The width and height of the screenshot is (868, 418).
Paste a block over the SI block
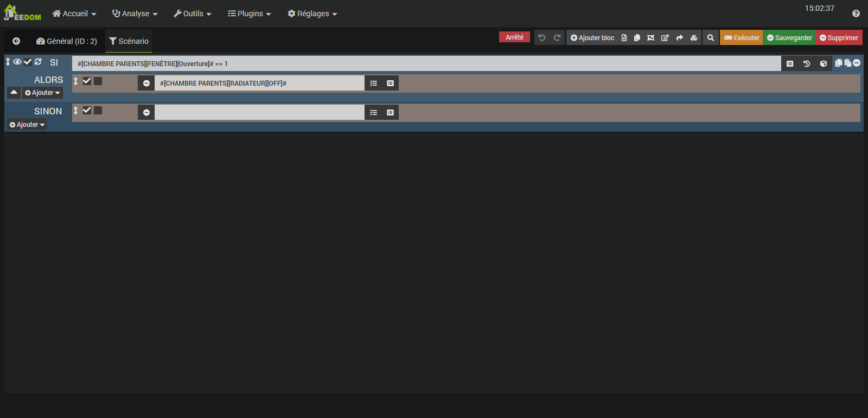pos(848,63)
